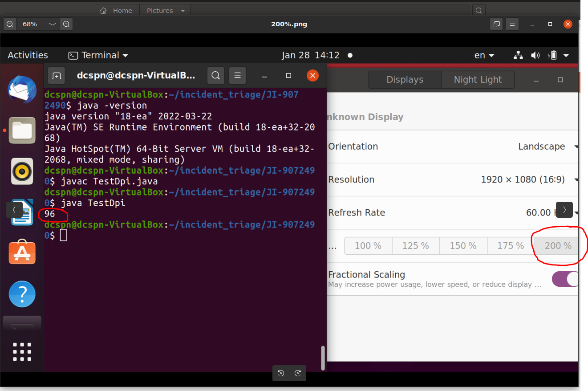Click the 68% zoom level field
Image resolution: width=588 pixels, height=391 pixels.
pyautogui.click(x=30, y=24)
